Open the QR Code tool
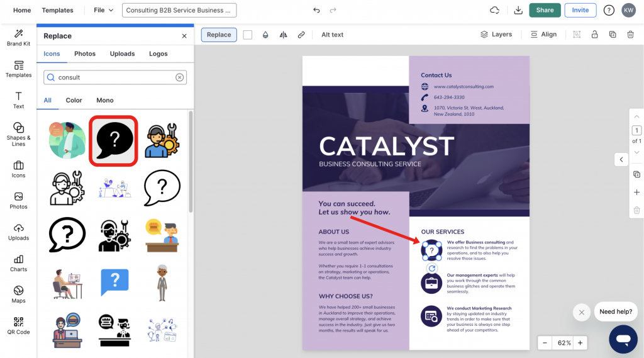Screen dimensions: 644x358 click(x=18, y=326)
